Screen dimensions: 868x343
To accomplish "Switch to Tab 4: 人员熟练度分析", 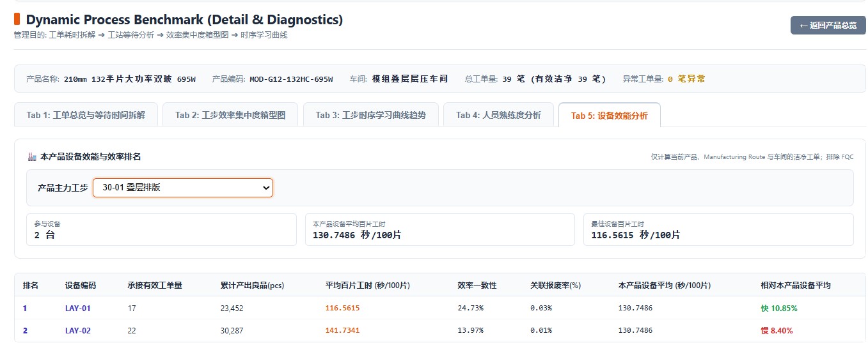I will click(498, 115).
